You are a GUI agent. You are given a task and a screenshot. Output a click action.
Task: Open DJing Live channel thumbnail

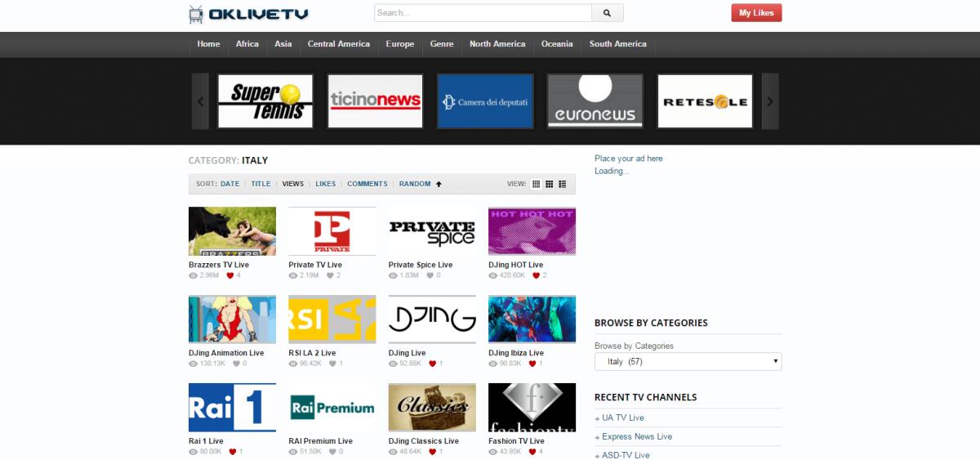[x=432, y=319]
